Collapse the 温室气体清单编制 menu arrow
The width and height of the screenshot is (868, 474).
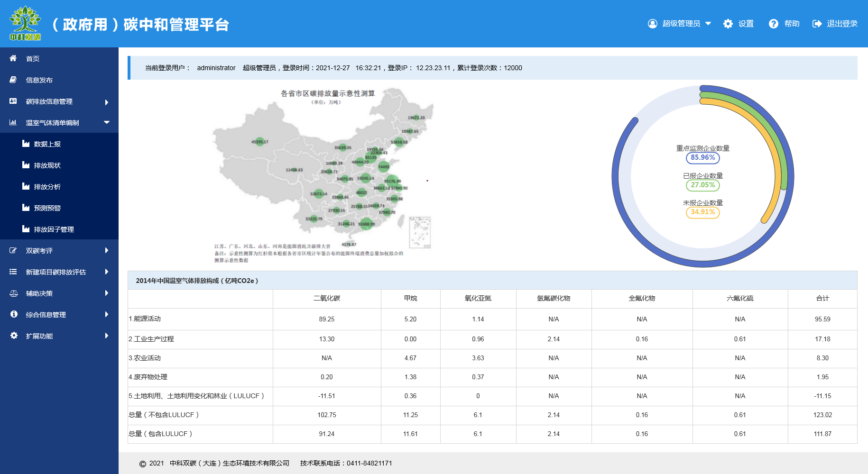[107, 122]
